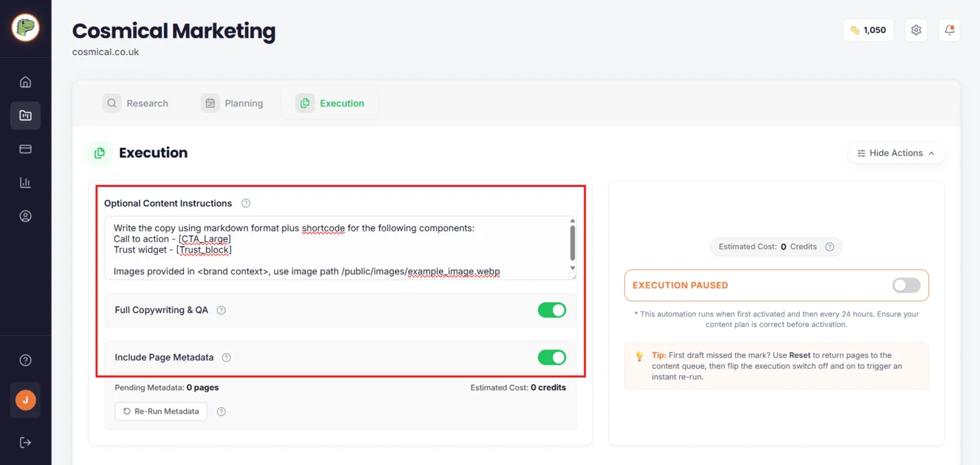This screenshot has height=465, width=980.
Task: Click the green Execution heading icon
Action: tap(100, 153)
